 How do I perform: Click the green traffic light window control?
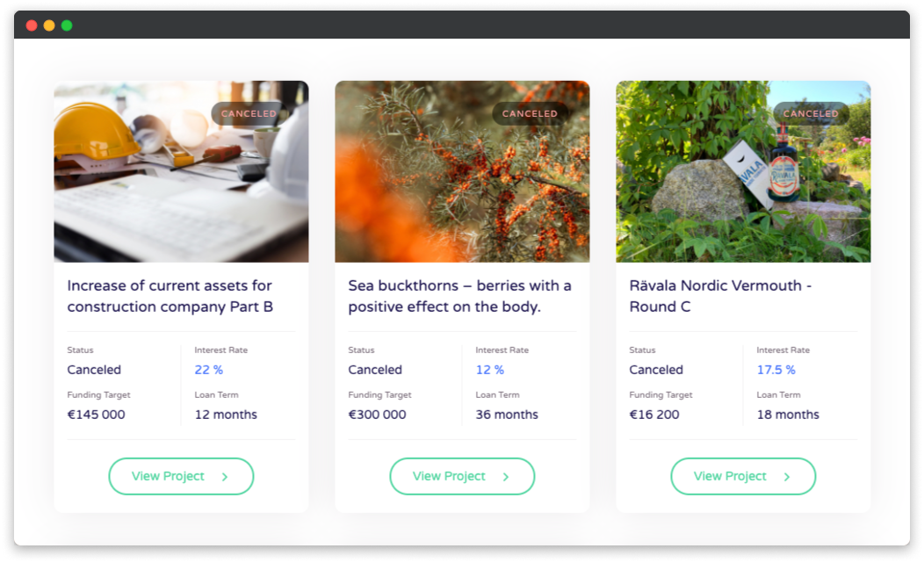(x=66, y=25)
